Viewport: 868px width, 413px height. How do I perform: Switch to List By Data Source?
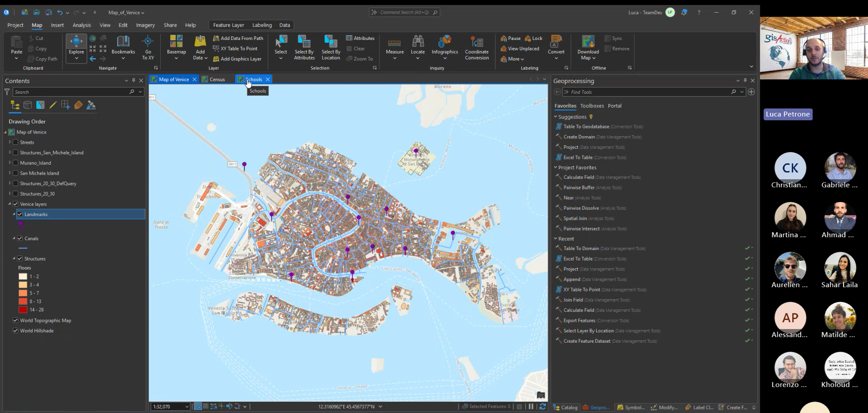[x=28, y=105]
